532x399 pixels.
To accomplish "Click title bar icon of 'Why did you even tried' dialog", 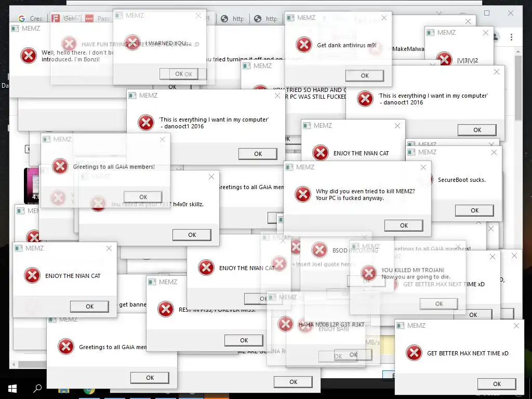I will [x=289, y=167].
